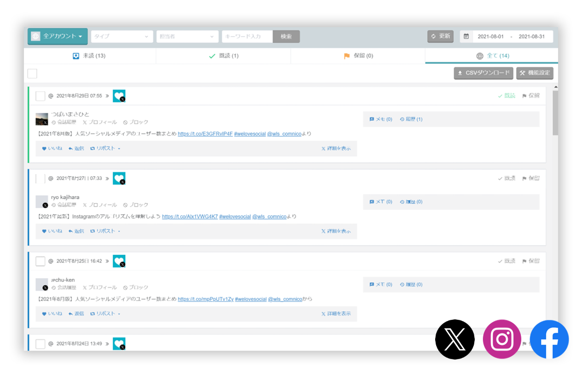
Task: Switch to the 保留 (0) tab
Action: pos(358,55)
